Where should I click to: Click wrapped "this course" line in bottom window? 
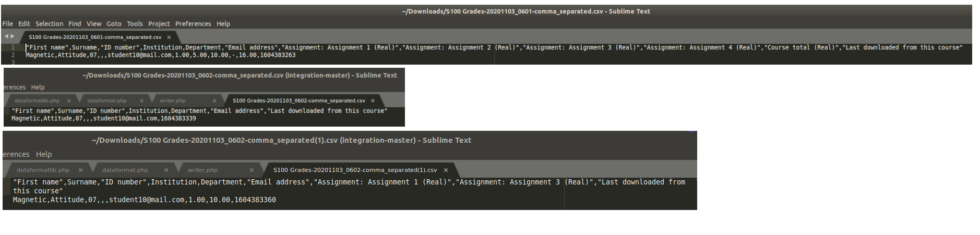38,191
